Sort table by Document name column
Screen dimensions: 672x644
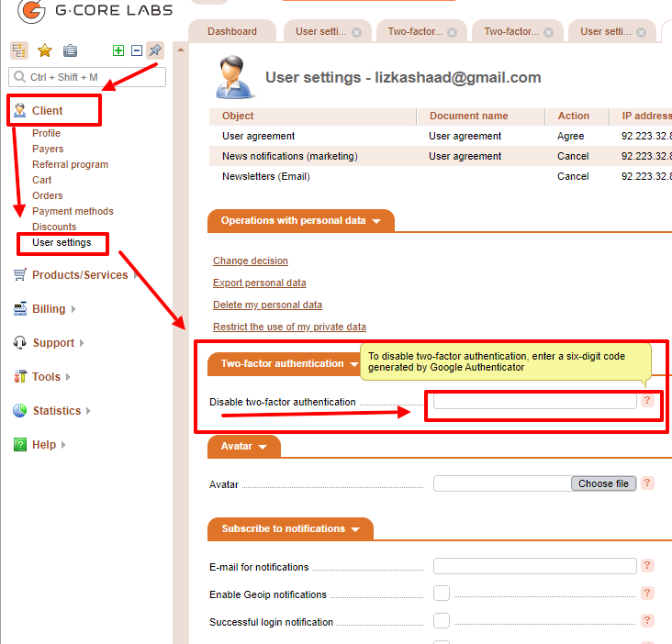pyautogui.click(x=468, y=116)
